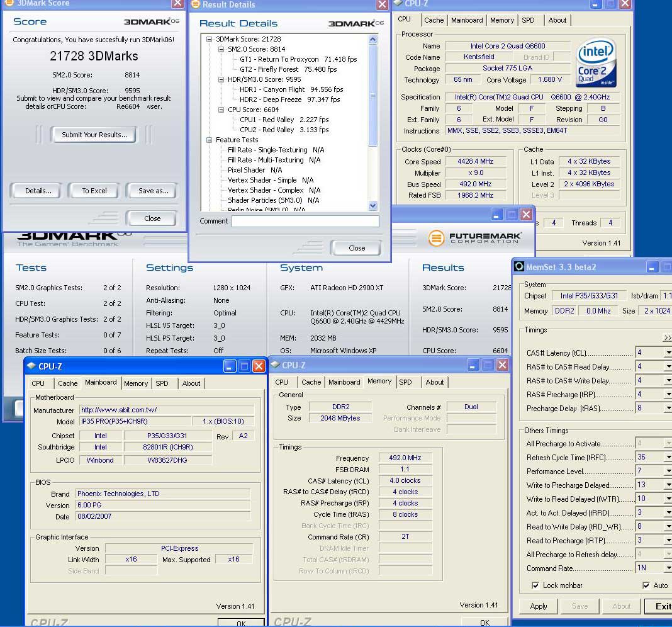Click Result Details window title icon

point(196,4)
